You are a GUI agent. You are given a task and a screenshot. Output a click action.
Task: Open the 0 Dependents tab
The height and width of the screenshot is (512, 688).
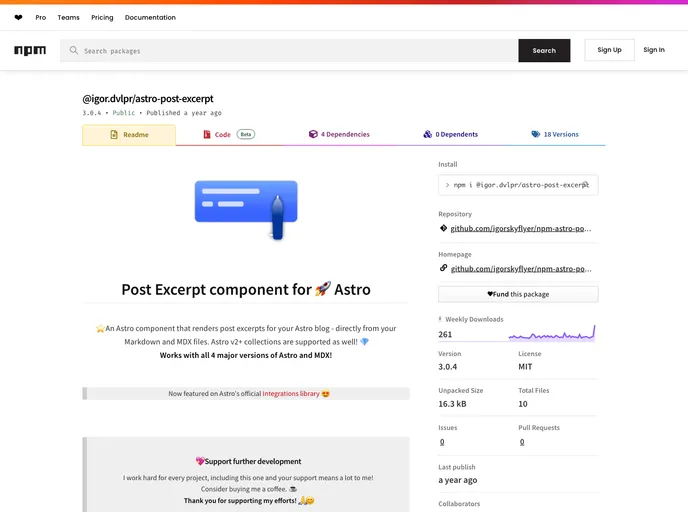(451, 134)
